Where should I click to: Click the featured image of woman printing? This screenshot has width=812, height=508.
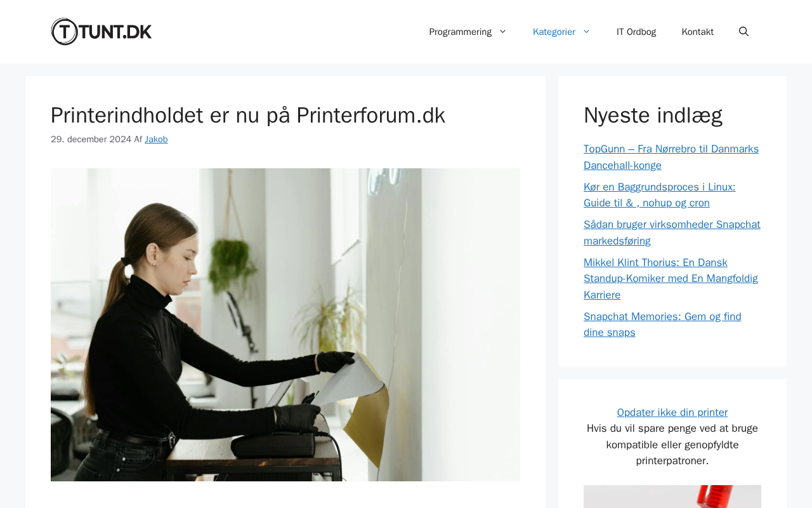pos(285,324)
